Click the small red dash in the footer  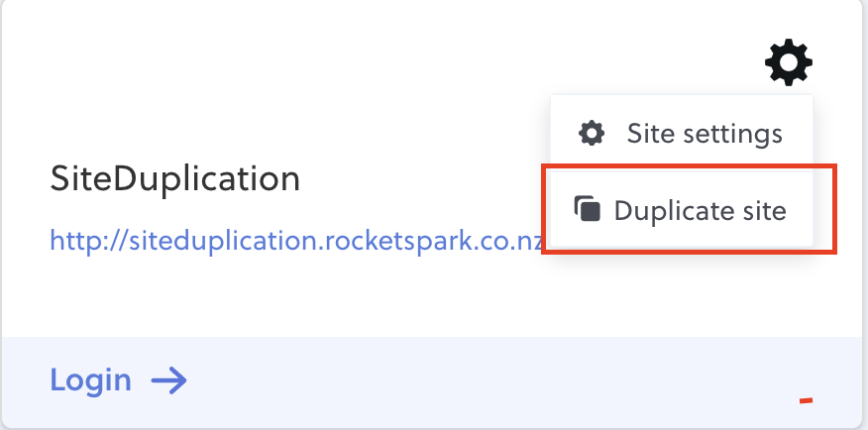806,400
